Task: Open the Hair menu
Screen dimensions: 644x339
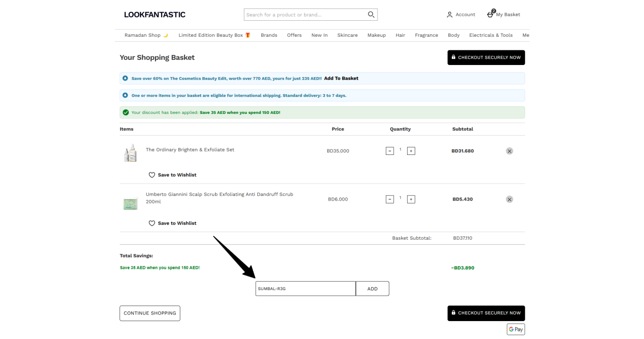Action: pyautogui.click(x=400, y=35)
